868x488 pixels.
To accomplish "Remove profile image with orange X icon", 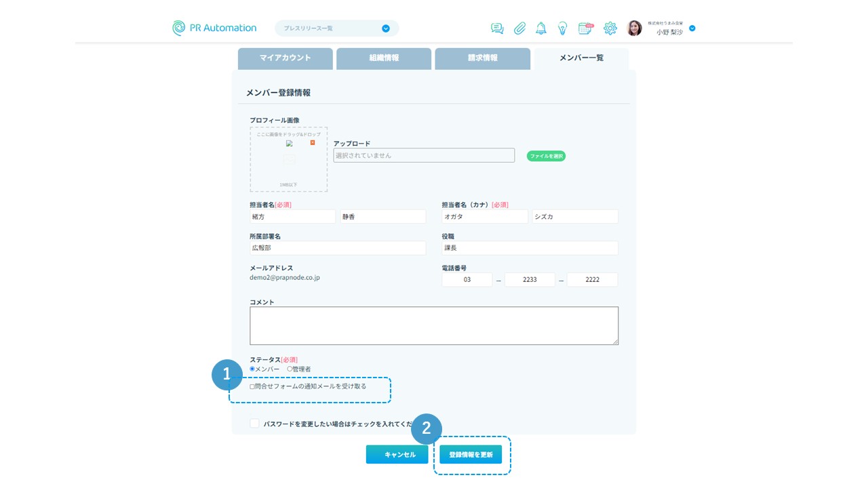I will (x=313, y=142).
